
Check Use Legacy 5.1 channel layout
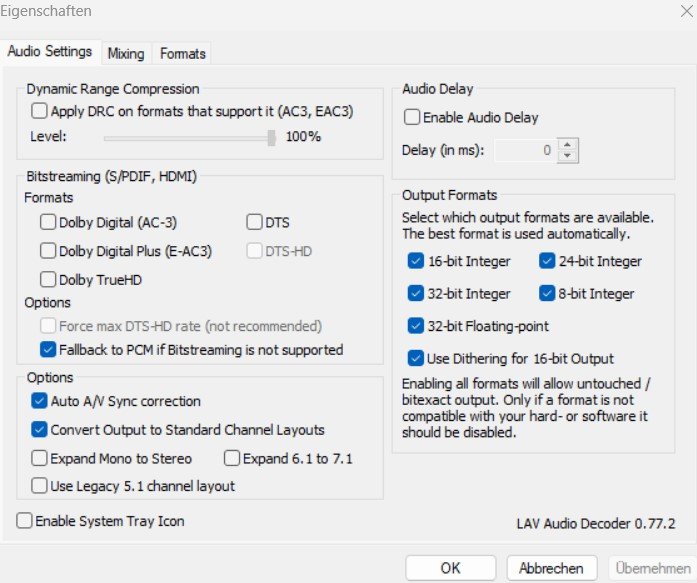coord(40,487)
